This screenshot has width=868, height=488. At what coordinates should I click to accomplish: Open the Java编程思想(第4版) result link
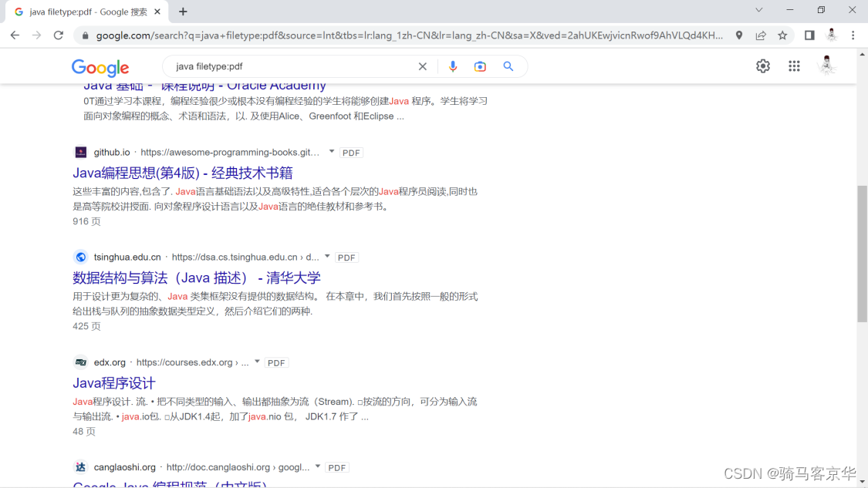[183, 173]
